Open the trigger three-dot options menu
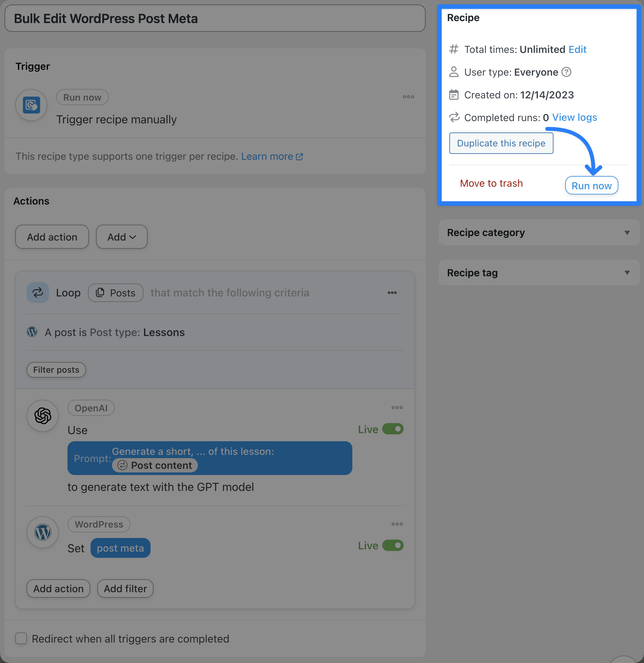 pos(408,97)
